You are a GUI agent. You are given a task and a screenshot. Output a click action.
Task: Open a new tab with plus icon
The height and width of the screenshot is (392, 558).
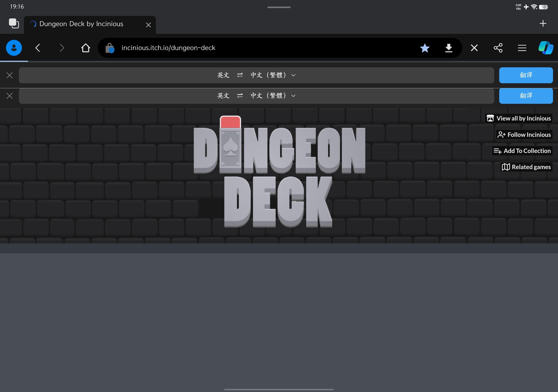coord(543,23)
